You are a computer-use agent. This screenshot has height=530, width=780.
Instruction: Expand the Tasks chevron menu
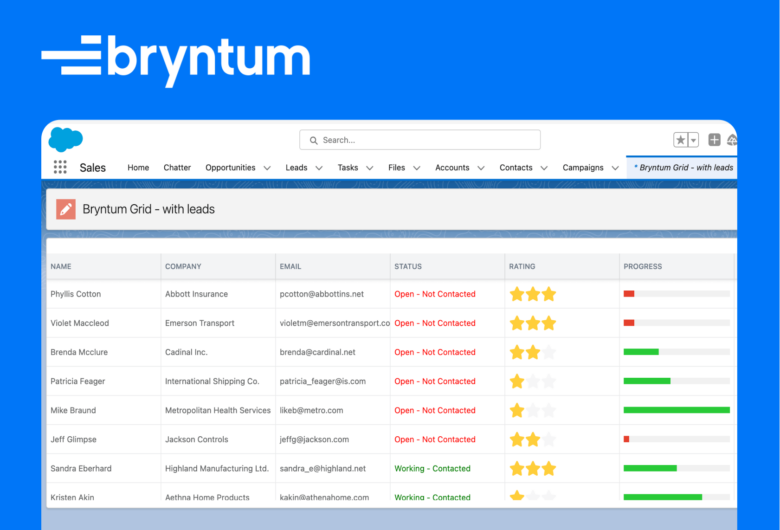(x=370, y=168)
